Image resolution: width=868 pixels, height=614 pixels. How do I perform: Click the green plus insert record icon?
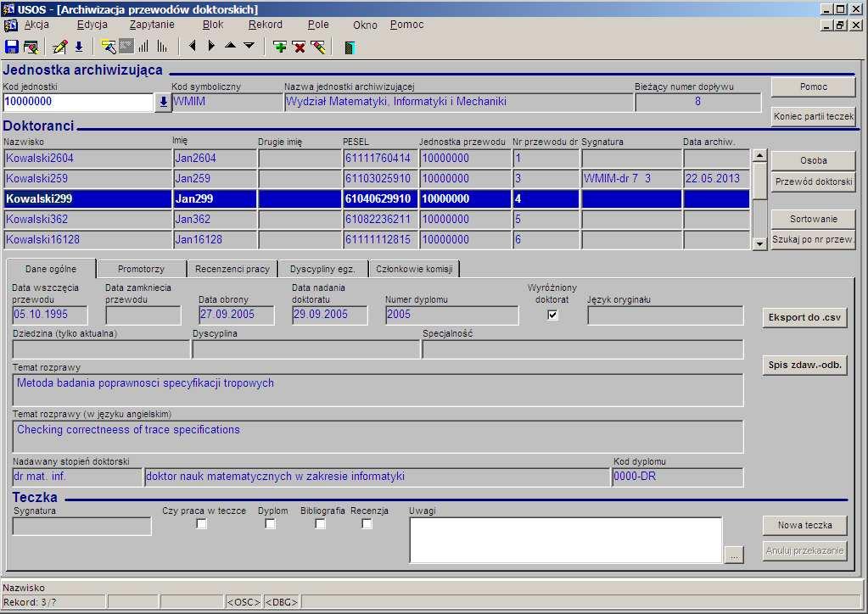(x=280, y=47)
